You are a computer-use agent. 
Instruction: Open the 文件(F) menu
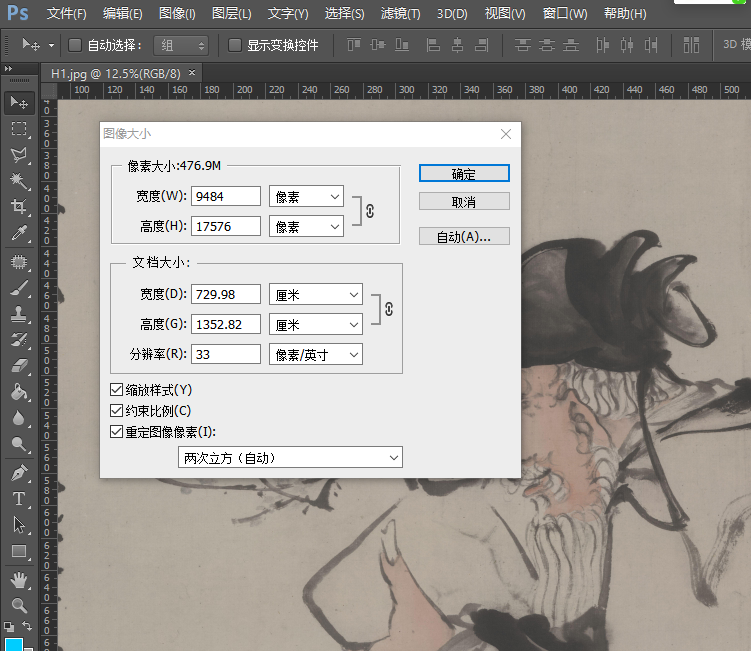[67, 13]
